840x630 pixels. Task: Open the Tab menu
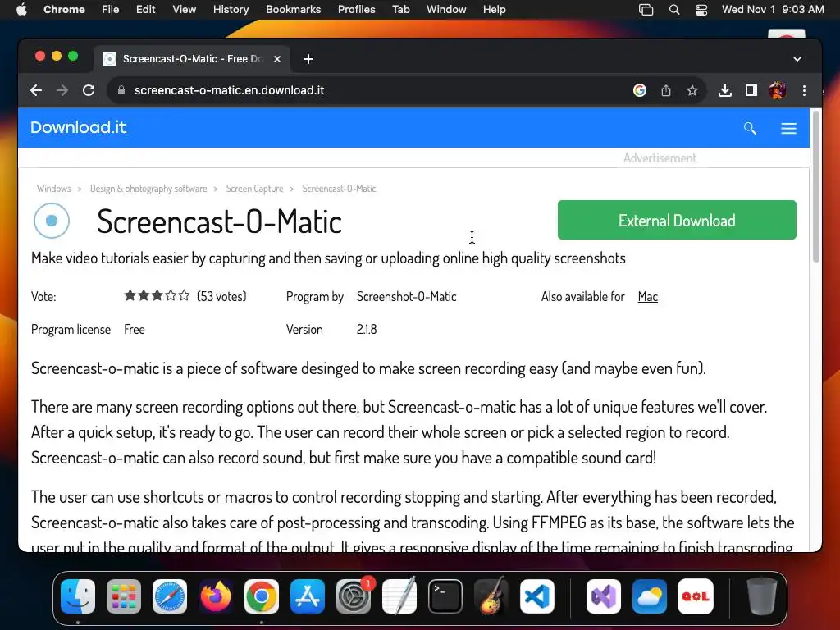click(x=400, y=10)
